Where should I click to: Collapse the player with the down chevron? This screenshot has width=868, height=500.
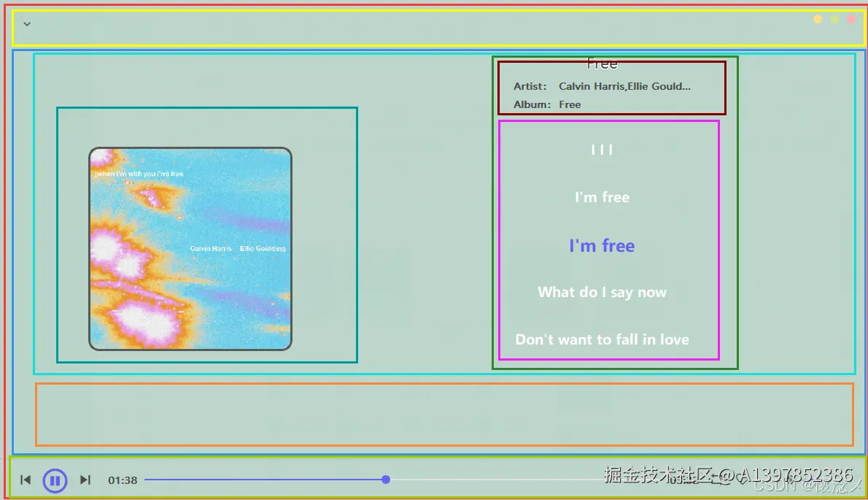pyautogui.click(x=26, y=24)
